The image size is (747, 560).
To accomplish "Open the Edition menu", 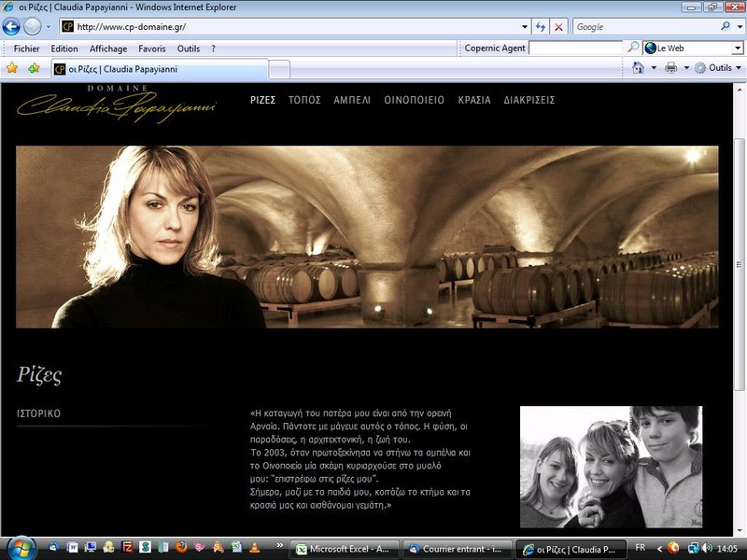I will tap(64, 49).
